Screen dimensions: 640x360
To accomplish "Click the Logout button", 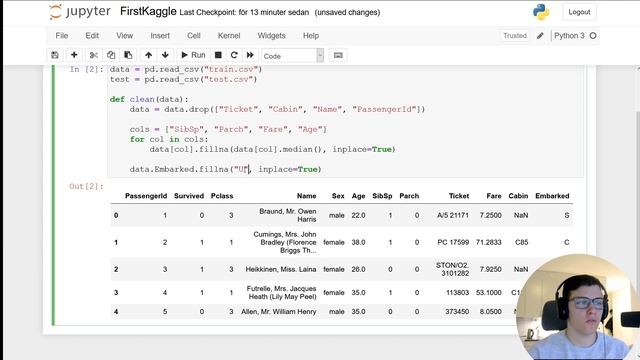I will (x=579, y=12).
